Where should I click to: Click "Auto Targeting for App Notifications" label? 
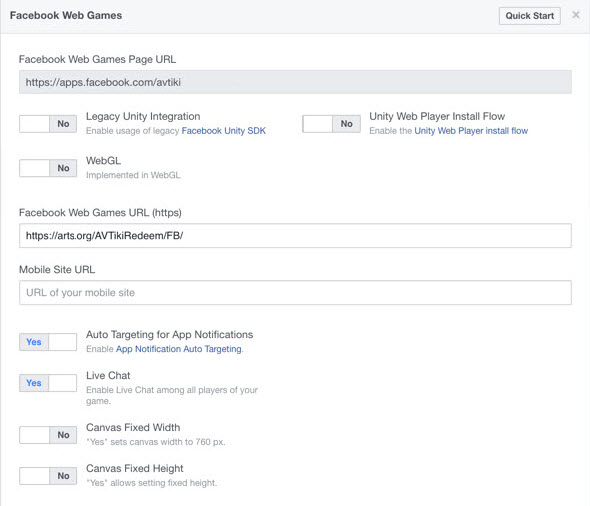coord(170,334)
